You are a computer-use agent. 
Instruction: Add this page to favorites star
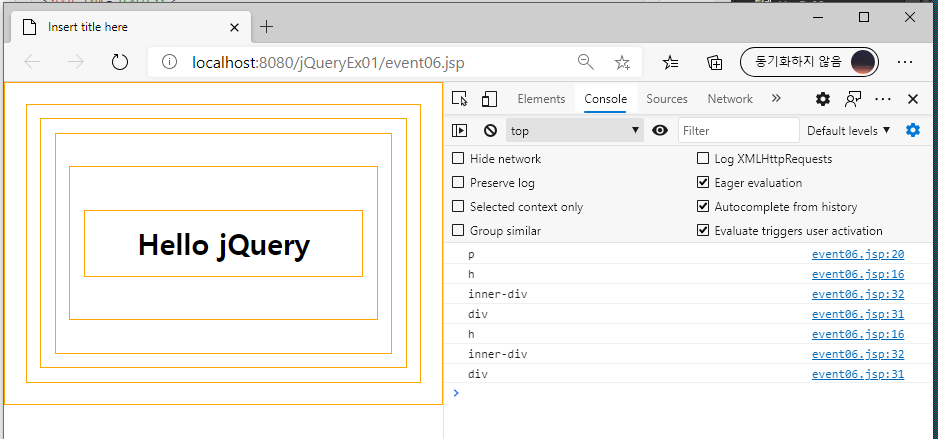tap(622, 62)
